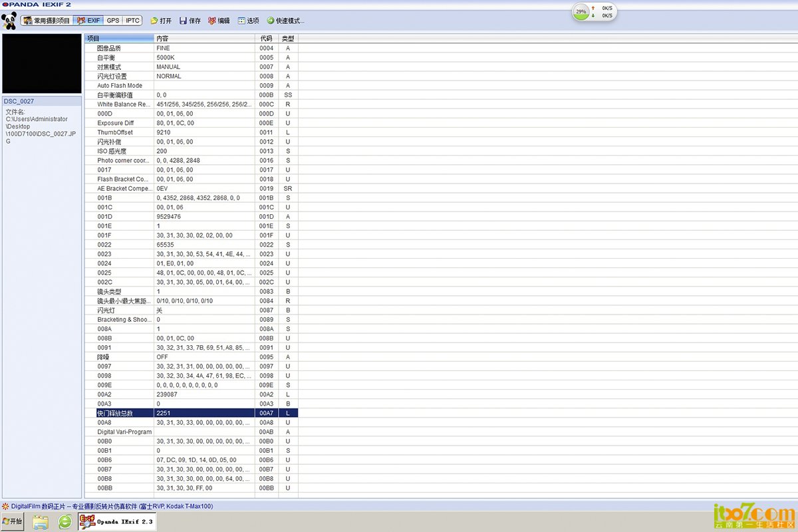
Task: Click the Opanda IExif 2.3 taskbar button
Action: pyautogui.click(x=117, y=522)
